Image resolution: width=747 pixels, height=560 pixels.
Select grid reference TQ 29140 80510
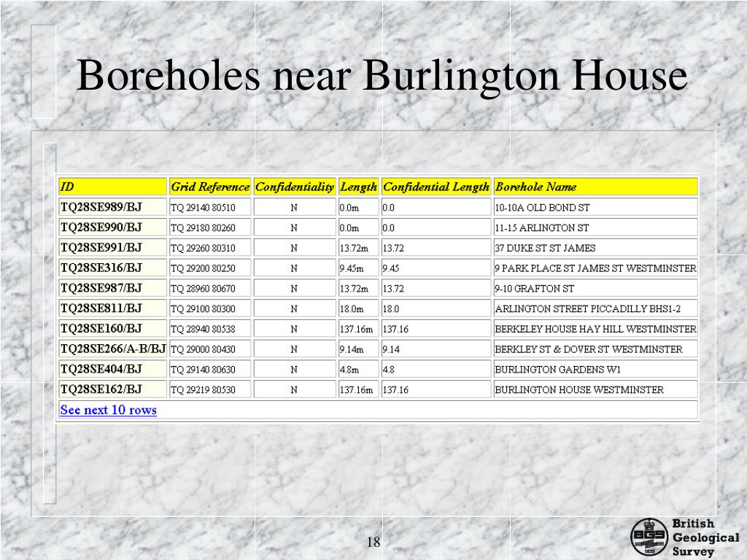203,208
